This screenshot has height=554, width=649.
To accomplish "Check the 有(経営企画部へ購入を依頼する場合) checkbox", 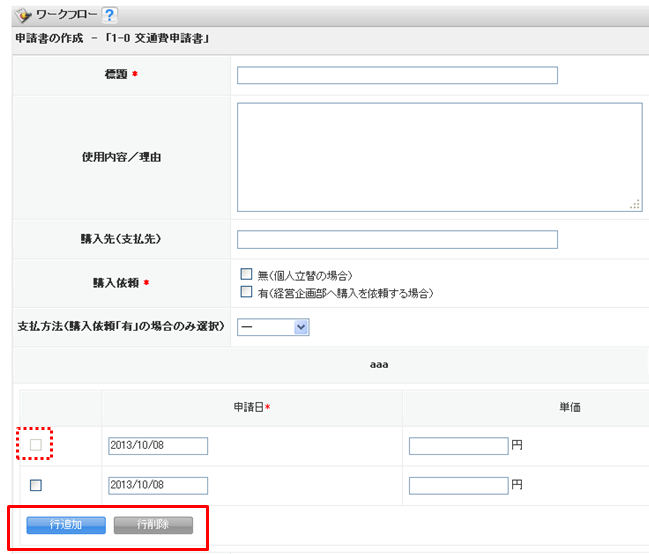I will coord(245,292).
